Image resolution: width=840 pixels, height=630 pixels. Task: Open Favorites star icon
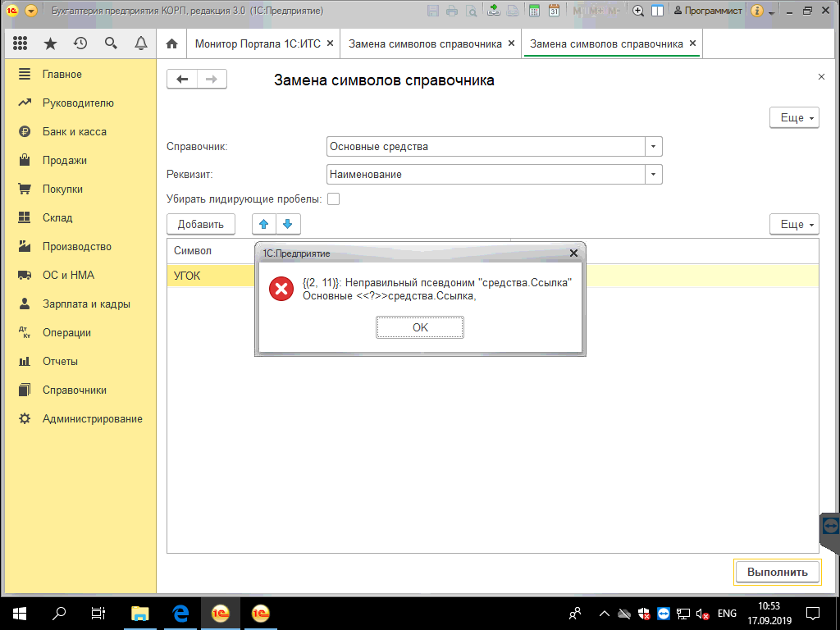click(50, 43)
